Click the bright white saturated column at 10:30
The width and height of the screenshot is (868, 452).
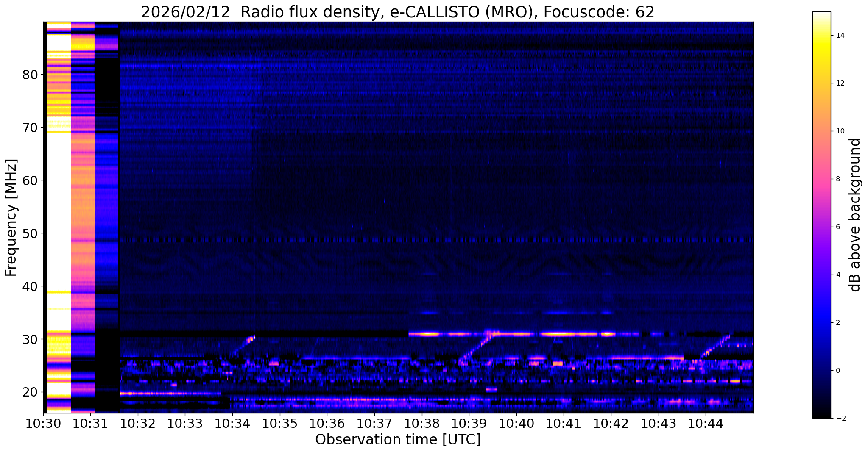click(59, 217)
